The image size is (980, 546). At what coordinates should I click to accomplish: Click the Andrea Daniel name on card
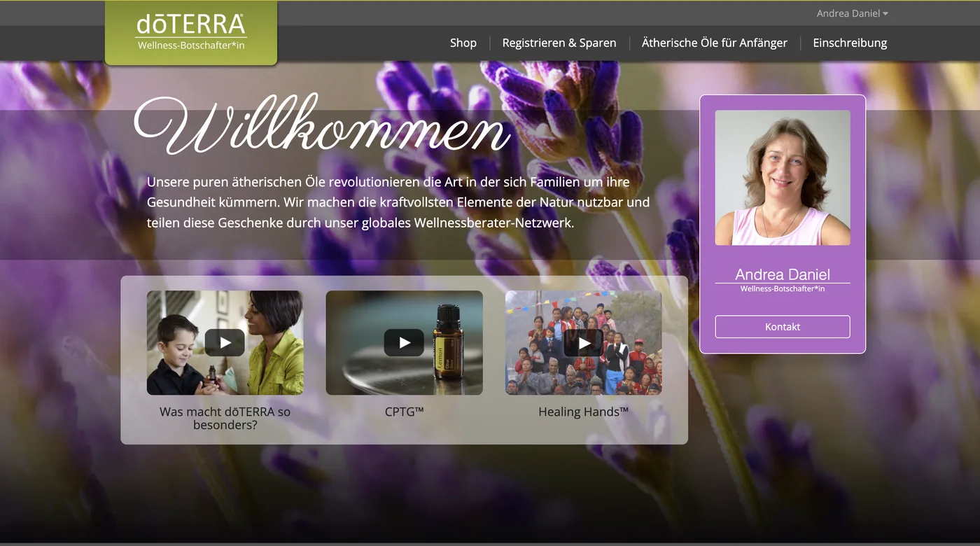click(x=783, y=274)
